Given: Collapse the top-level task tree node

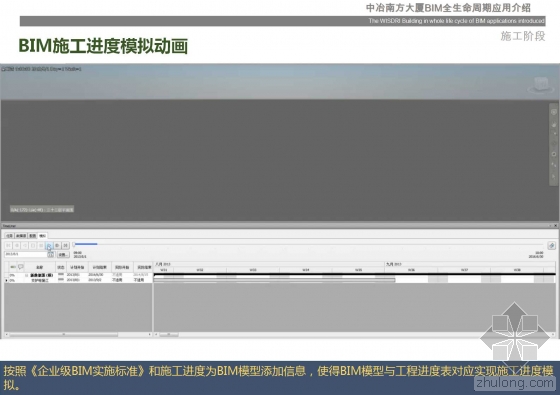Looking at the screenshot, I should pos(26,275).
